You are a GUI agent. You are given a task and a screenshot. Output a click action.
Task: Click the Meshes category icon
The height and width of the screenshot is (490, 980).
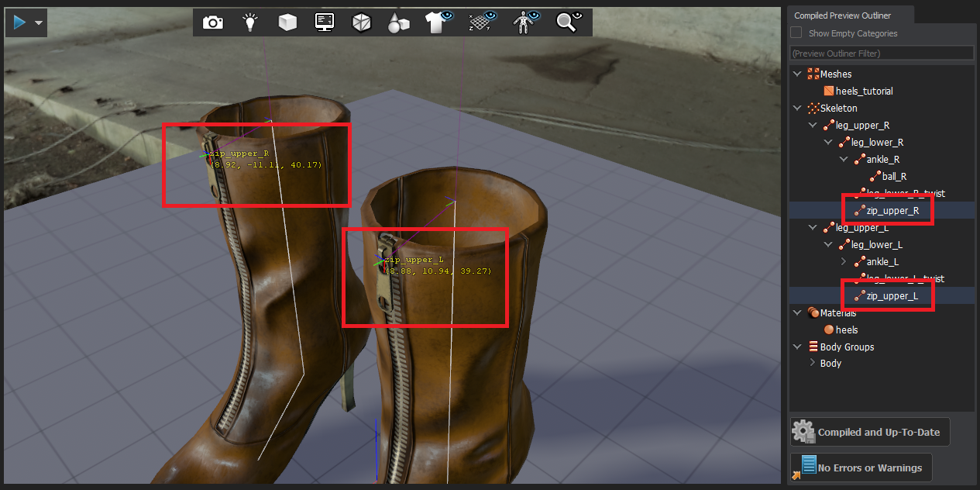(813, 74)
